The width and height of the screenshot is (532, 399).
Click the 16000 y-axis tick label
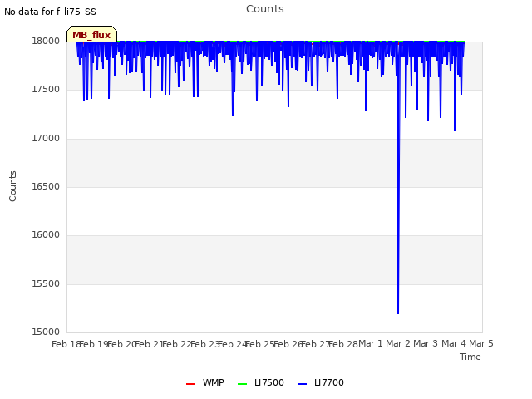click(x=46, y=234)
